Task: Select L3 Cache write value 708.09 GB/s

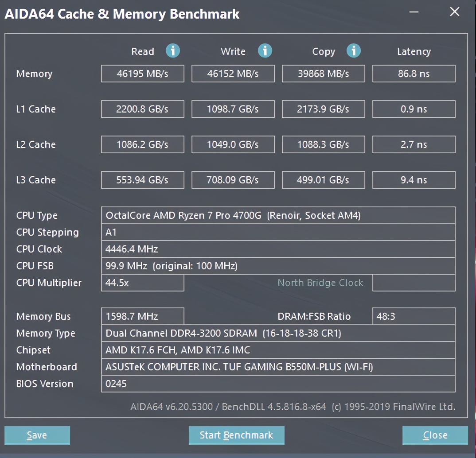Action: point(233,180)
